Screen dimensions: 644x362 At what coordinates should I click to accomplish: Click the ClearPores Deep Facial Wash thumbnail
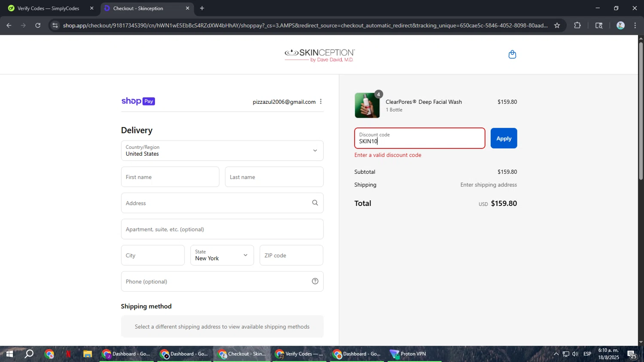367,105
